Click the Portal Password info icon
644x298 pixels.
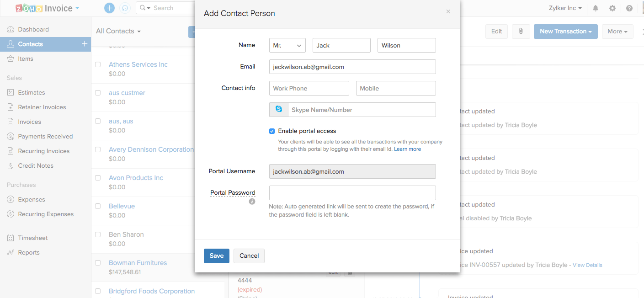pyautogui.click(x=252, y=202)
